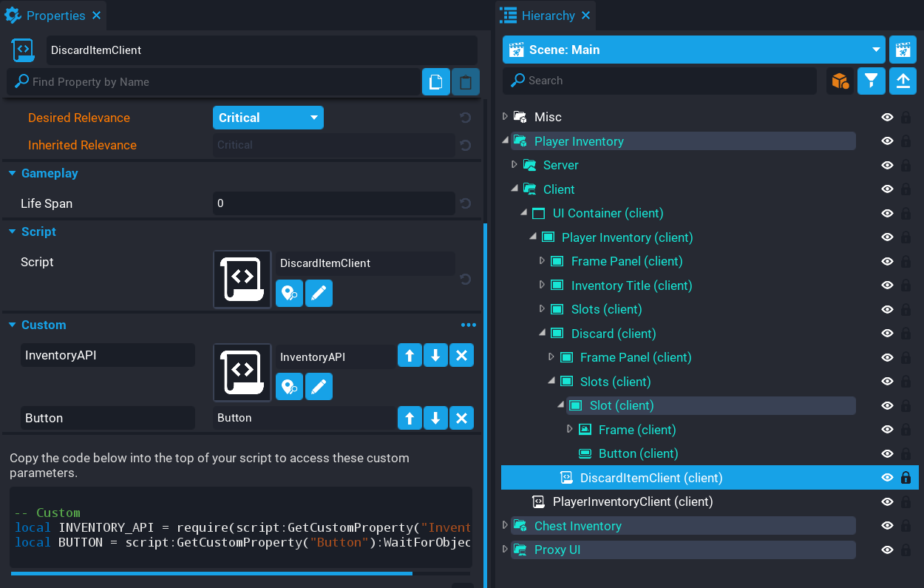Screen dimensions: 924x588
Task: Select PlayerInventoryClient in the hierarchy
Action: 632,501
